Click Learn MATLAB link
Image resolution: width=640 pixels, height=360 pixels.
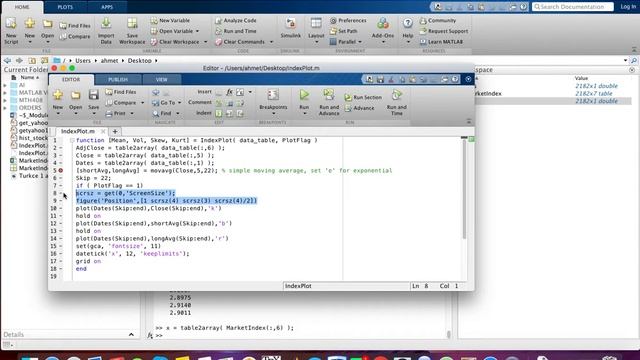tap(442, 42)
